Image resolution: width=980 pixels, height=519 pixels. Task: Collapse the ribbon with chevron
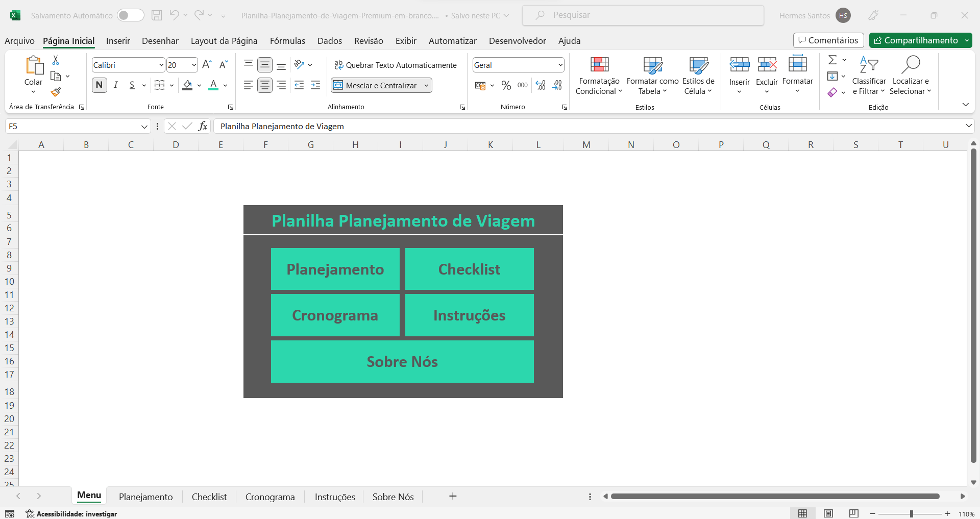tap(965, 105)
